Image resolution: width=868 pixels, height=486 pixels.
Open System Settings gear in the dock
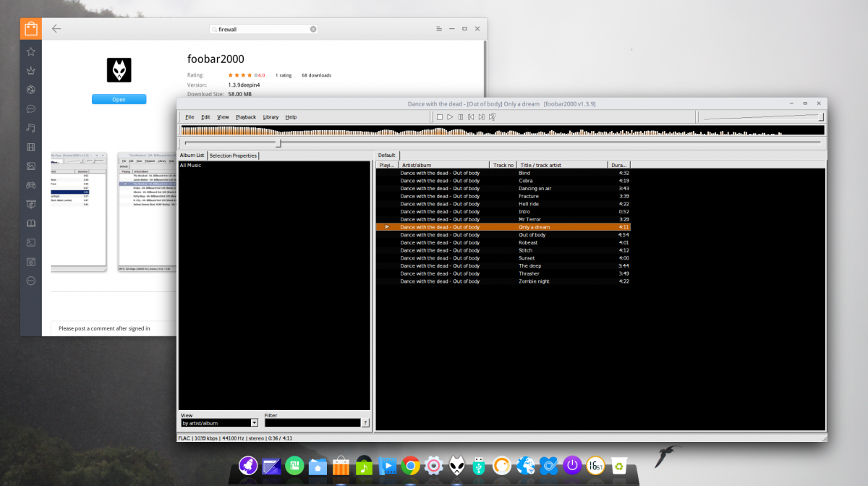pos(434,466)
